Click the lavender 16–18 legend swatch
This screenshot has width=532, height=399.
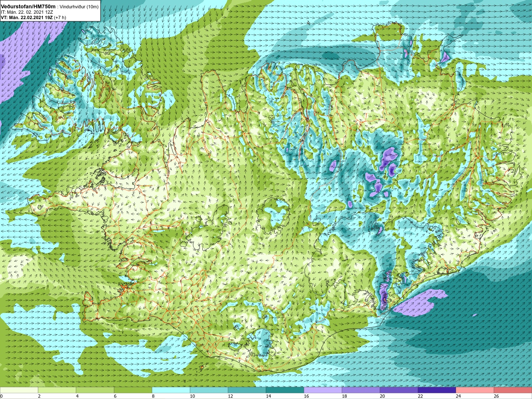[x=323, y=390]
